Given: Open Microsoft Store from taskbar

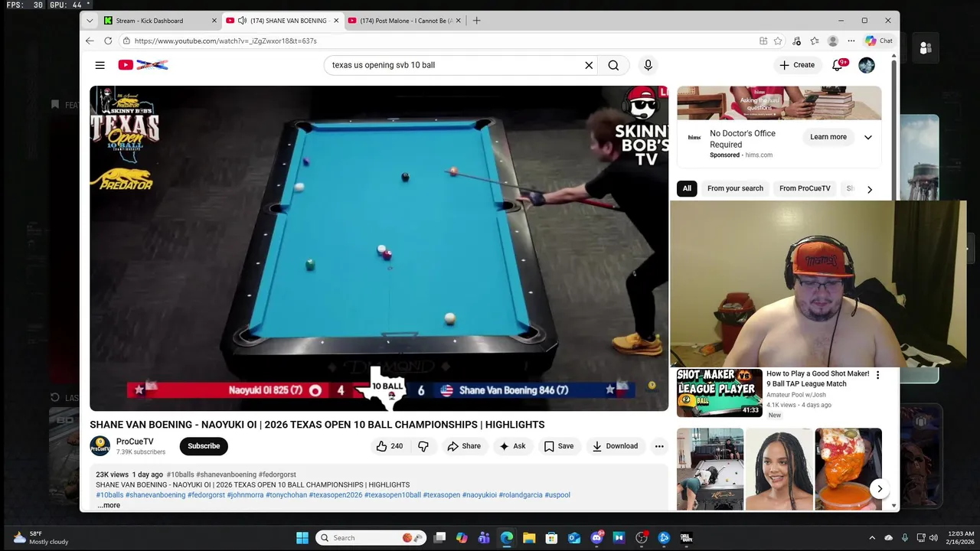Looking at the screenshot, I should [551, 538].
